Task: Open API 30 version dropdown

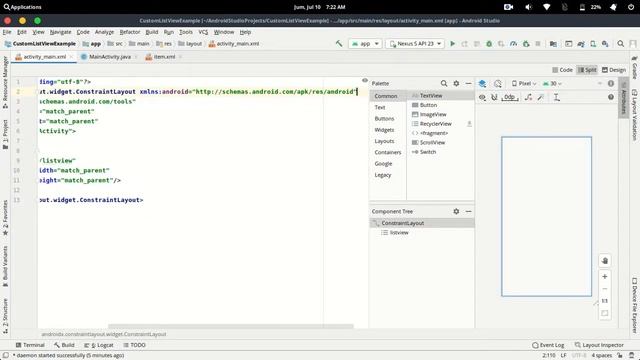Action: 552,83
